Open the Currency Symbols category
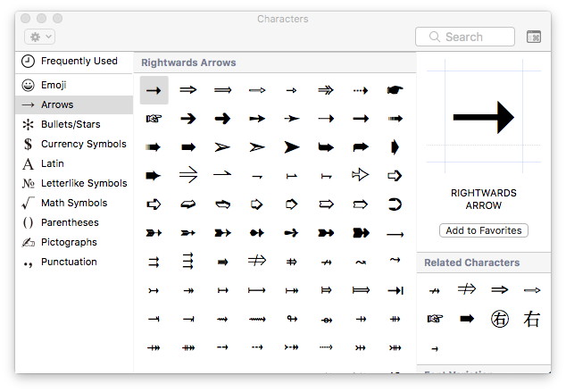The height and width of the screenshot is (392, 566). (x=74, y=144)
